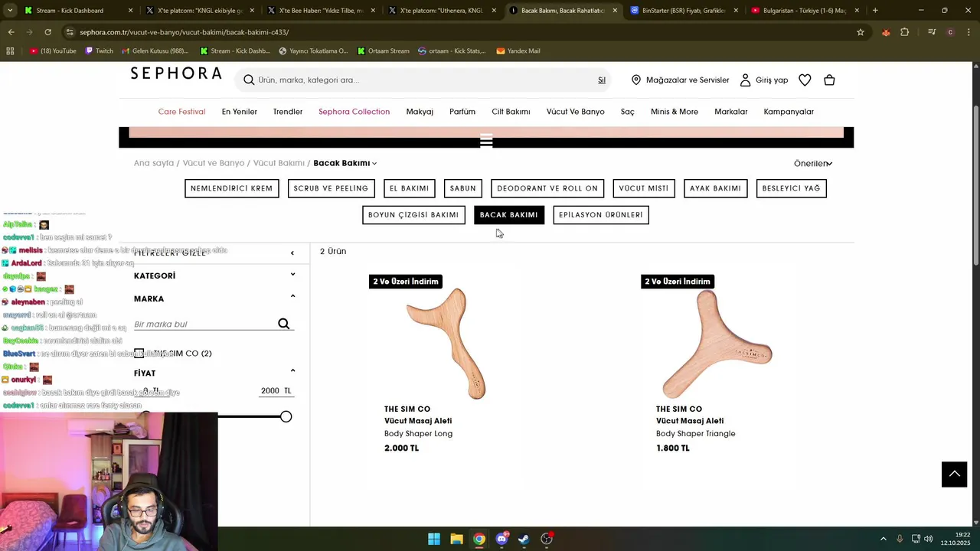Open the Sephora Collection menu

tap(354, 112)
